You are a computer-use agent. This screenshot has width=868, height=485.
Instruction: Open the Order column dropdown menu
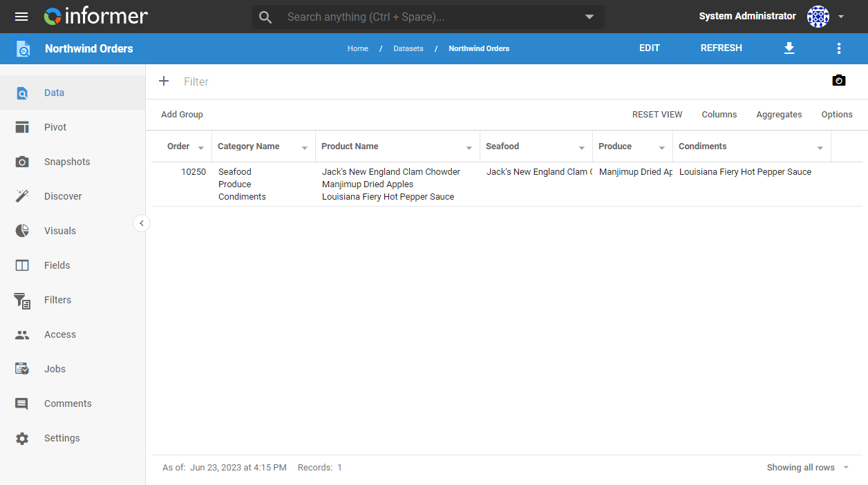click(x=201, y=148)
